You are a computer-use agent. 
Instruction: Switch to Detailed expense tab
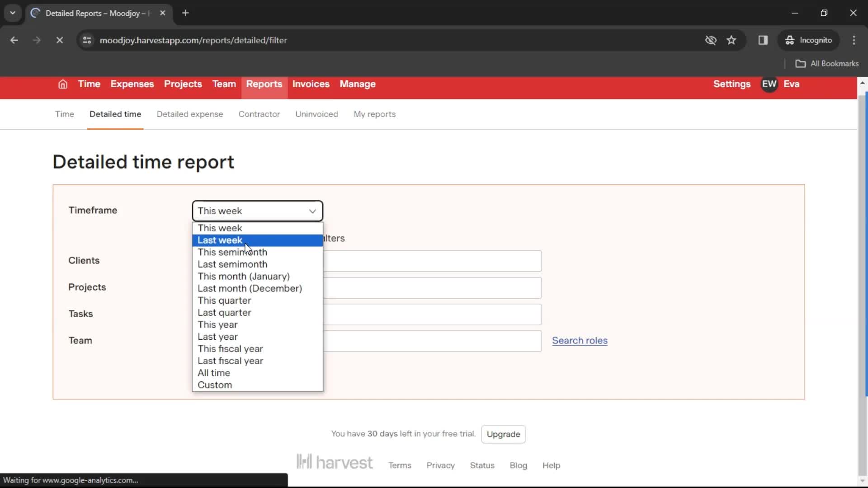[x=190, y=114]
